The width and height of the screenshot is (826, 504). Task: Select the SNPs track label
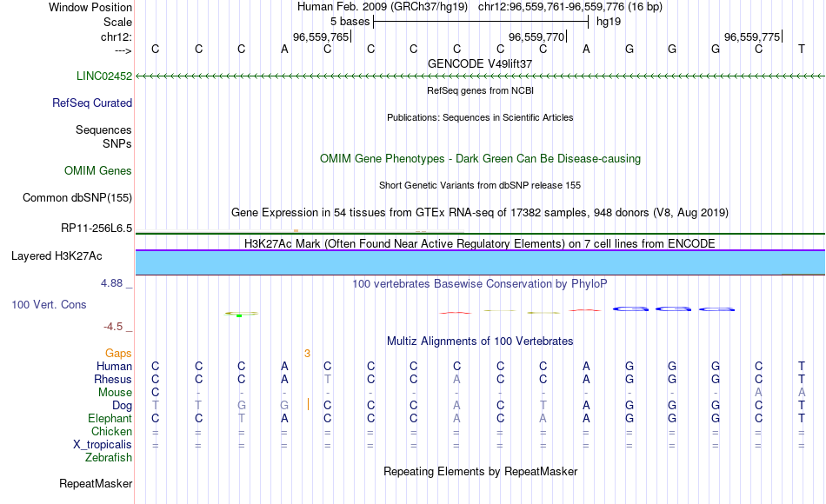click(x=117, y=143)
